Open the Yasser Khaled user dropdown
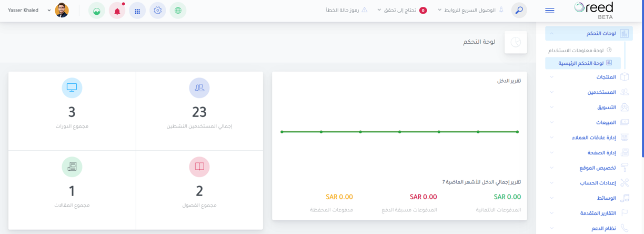 click(38, 10)
